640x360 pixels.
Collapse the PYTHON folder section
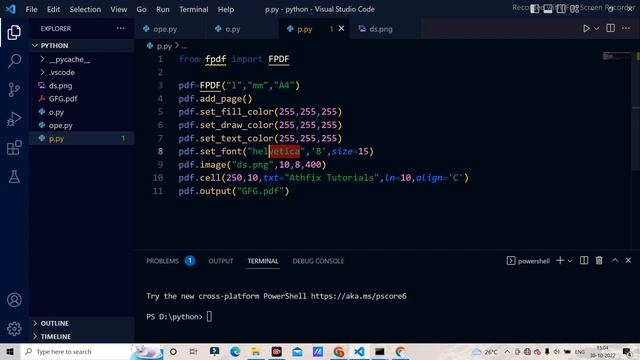(82, 45)
